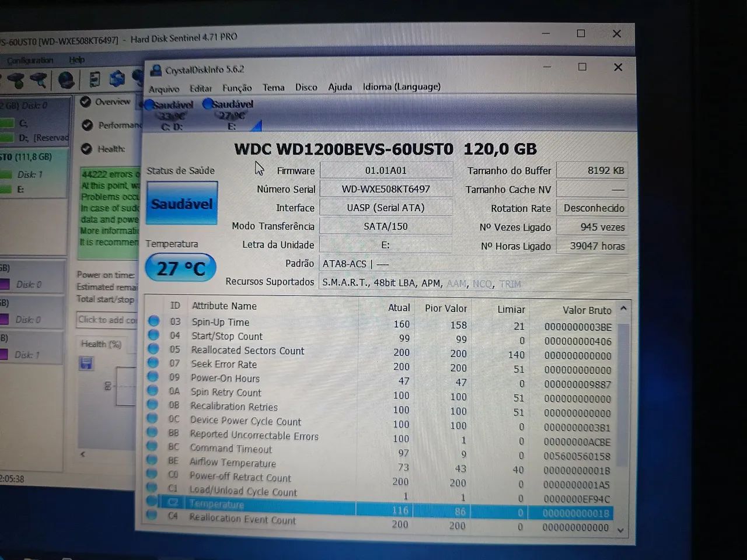Click the Saudável health status button

[181, 203]
